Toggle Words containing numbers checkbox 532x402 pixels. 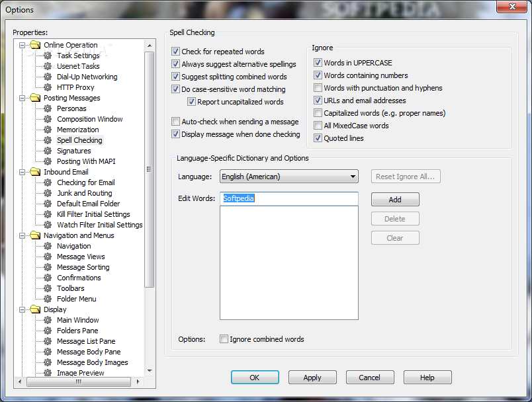coord(318,75)
